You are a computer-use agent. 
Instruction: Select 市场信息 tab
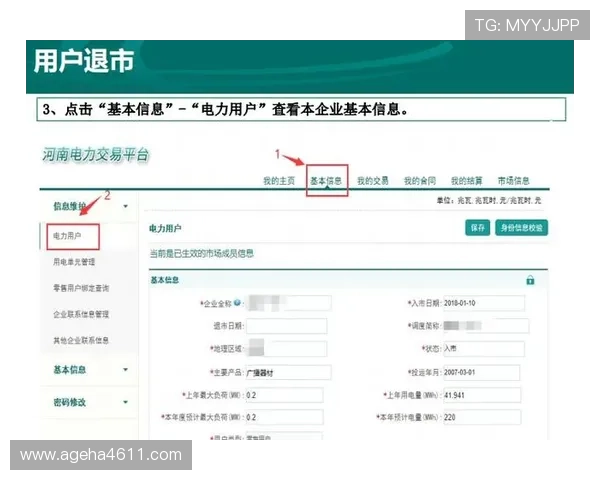(x=514, y=181)
